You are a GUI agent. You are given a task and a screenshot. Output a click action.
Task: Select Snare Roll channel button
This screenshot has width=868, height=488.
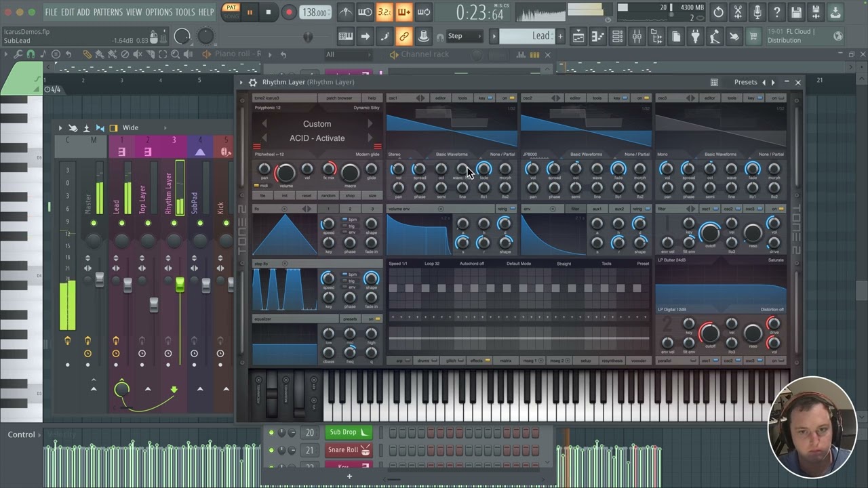point(349,450)
